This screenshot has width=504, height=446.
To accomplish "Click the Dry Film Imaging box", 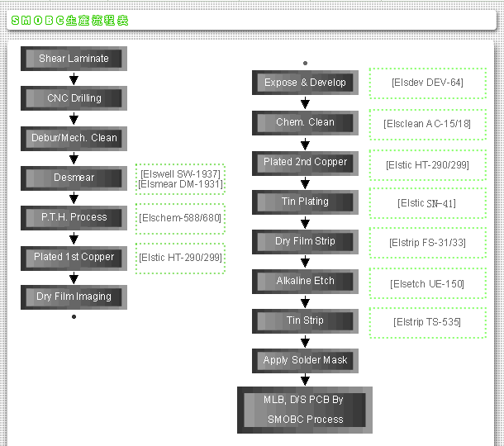I will [74, 297].
